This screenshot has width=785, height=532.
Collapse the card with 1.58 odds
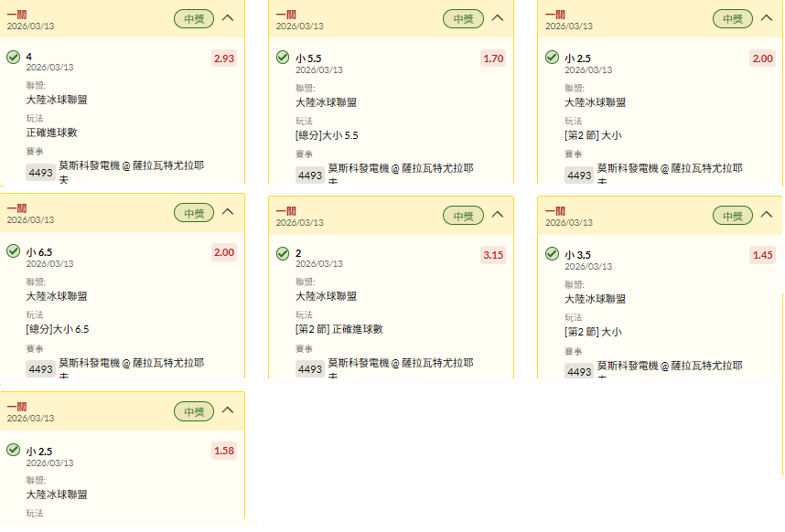229,411
